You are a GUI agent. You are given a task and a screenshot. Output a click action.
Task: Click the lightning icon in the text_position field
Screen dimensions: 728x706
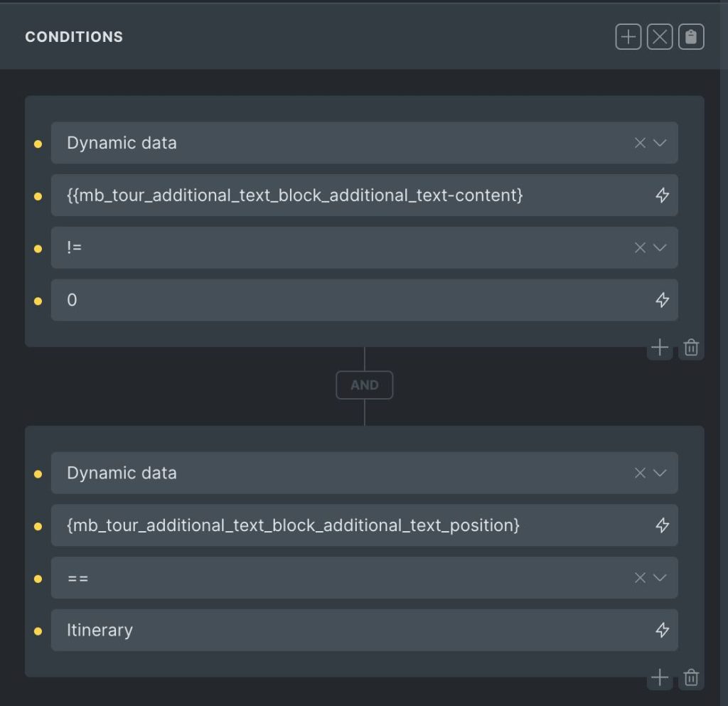662,525
